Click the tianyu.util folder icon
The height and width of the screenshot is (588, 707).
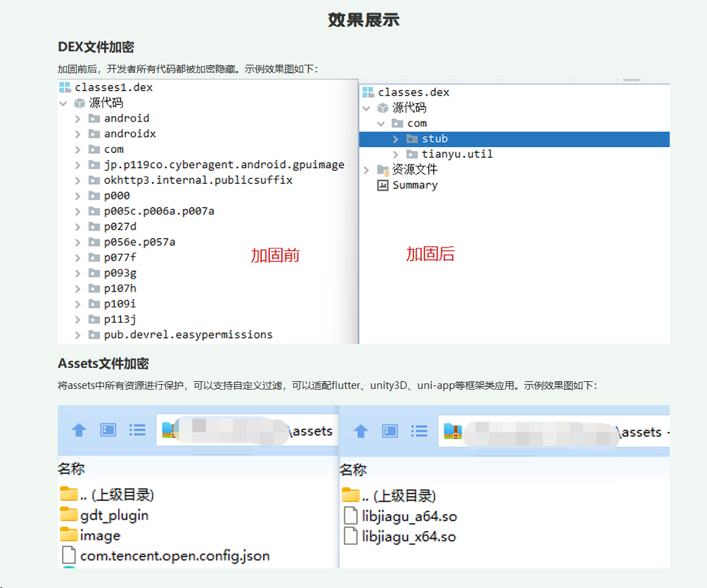click(412, 154)
